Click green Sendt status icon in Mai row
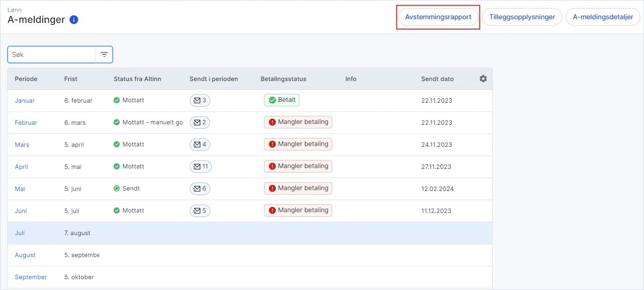This screenshot has width=644, height=290. [116, 189]
